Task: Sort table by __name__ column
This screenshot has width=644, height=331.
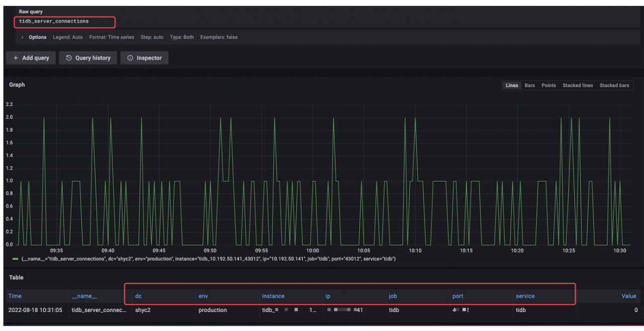Action: pyautogui.click(x=85, y=296)
